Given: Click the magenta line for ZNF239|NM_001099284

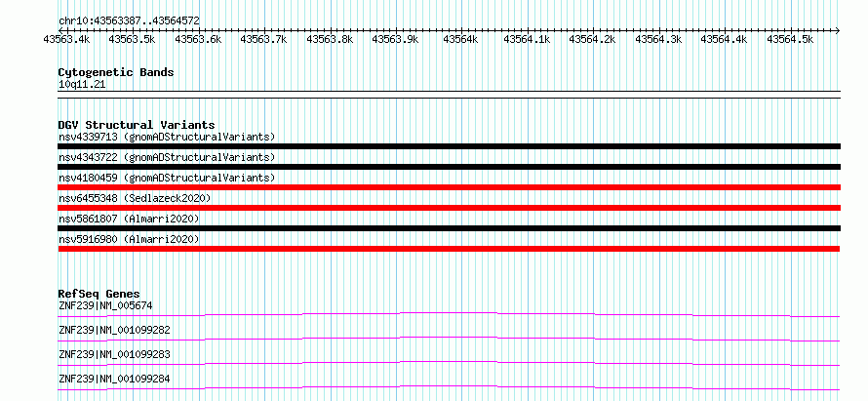Looking at the screenshot, I should point(449,386).
